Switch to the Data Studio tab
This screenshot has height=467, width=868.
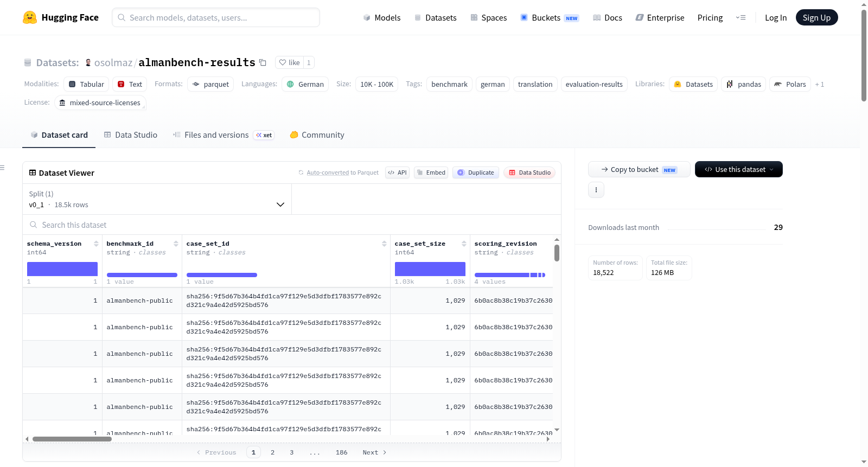coord(131,135)
